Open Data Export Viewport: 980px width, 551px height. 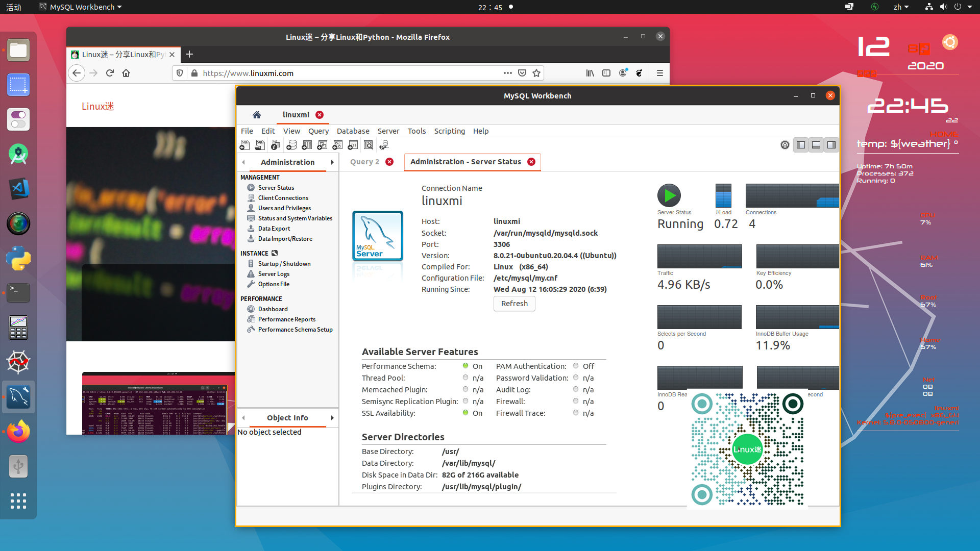(x=274, y=229)
